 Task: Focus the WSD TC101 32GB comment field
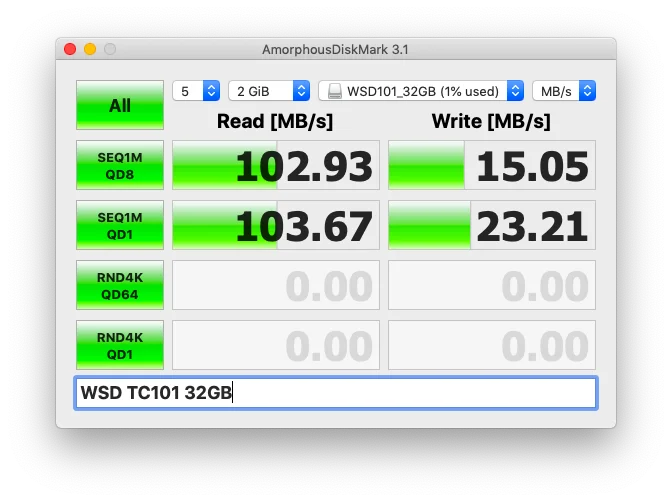point(336,393)
